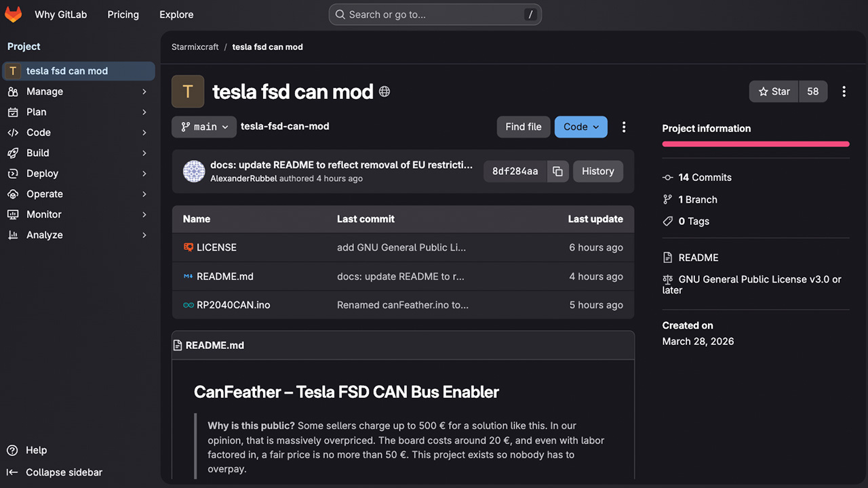
Task: Open Pricing in the top navigation
Action: pyautogui.click(x=123, y=14)
